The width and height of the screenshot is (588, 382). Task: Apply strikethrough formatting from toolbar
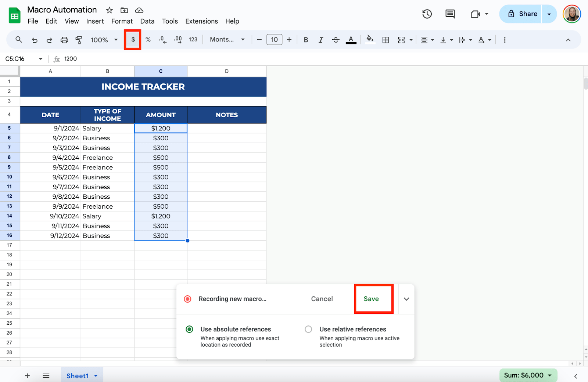pos(336,40)
